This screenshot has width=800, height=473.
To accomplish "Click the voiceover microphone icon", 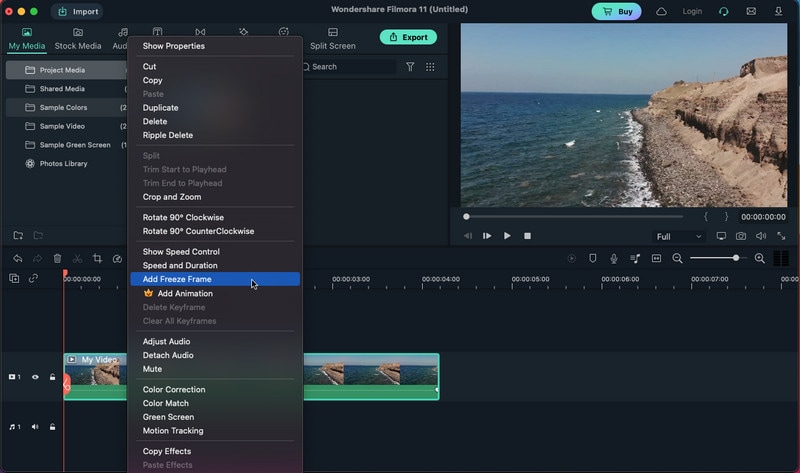I will (614, 258).
